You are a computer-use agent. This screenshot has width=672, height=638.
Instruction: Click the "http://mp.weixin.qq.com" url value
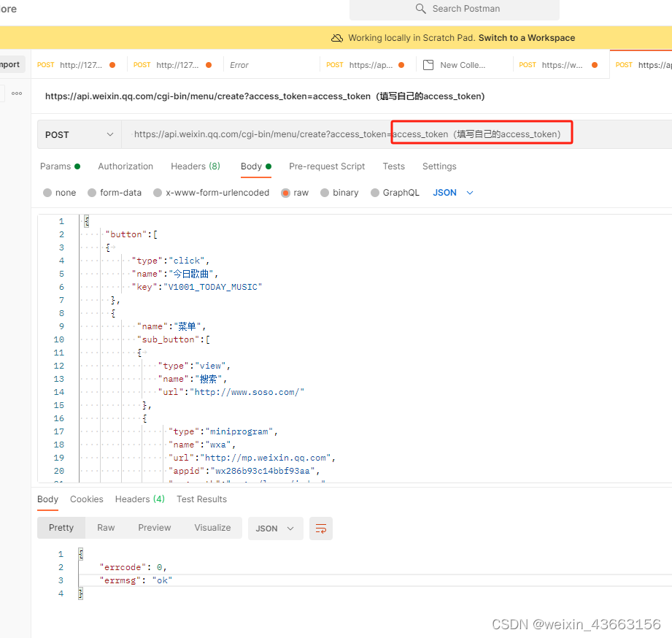point(266,458)
